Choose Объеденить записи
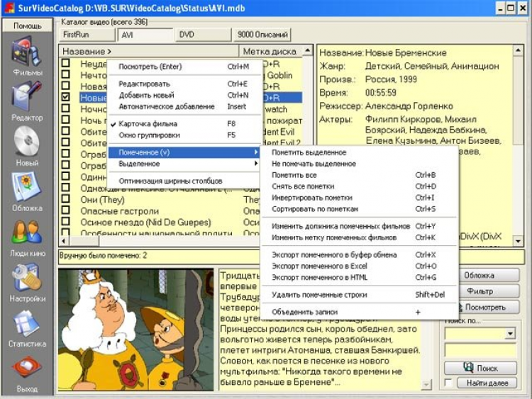The height and width of the screenshot is (399, 532). pos(359,312)
